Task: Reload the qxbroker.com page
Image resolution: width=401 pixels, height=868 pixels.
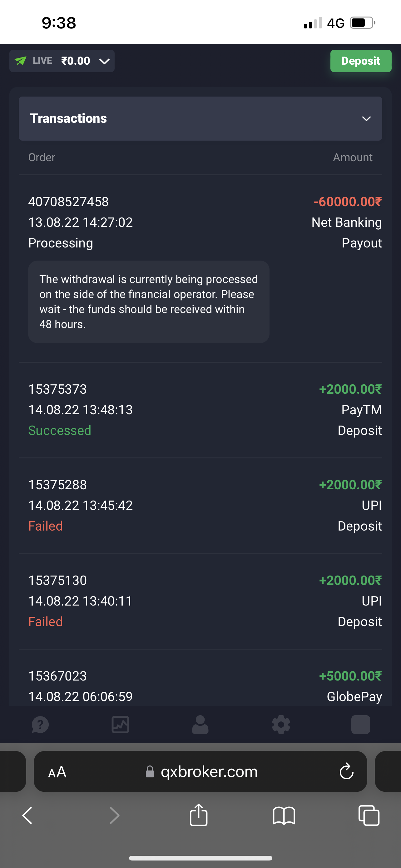Action: click(x=346, y=771)
